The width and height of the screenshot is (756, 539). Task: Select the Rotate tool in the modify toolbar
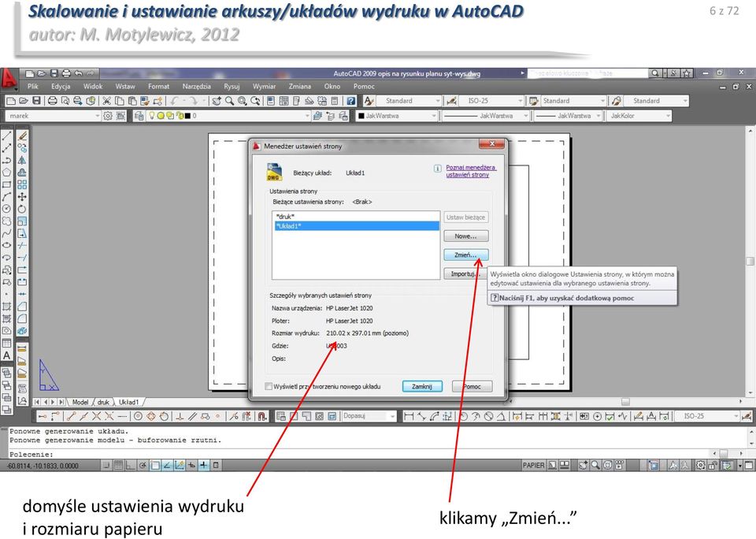click(x=22, y=209)
